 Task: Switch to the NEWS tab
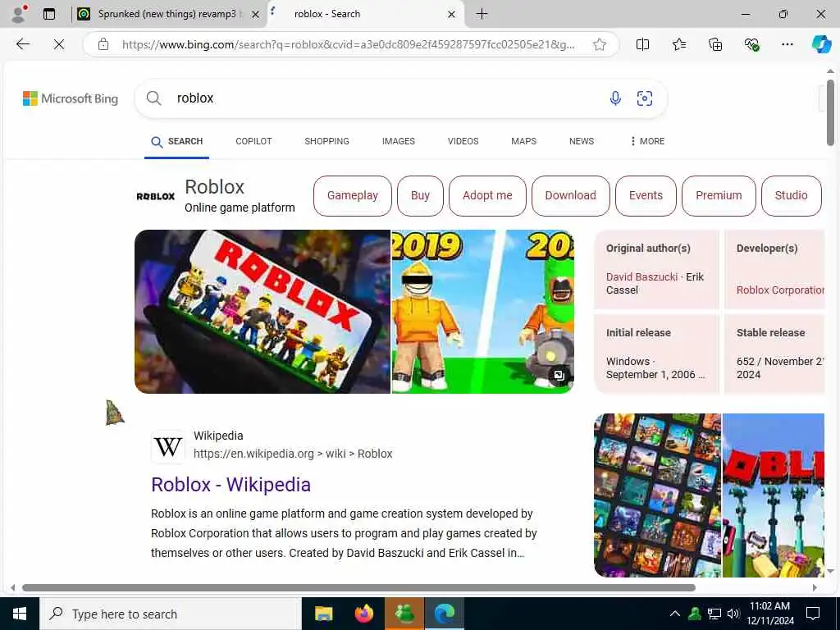tap(582, 141)
